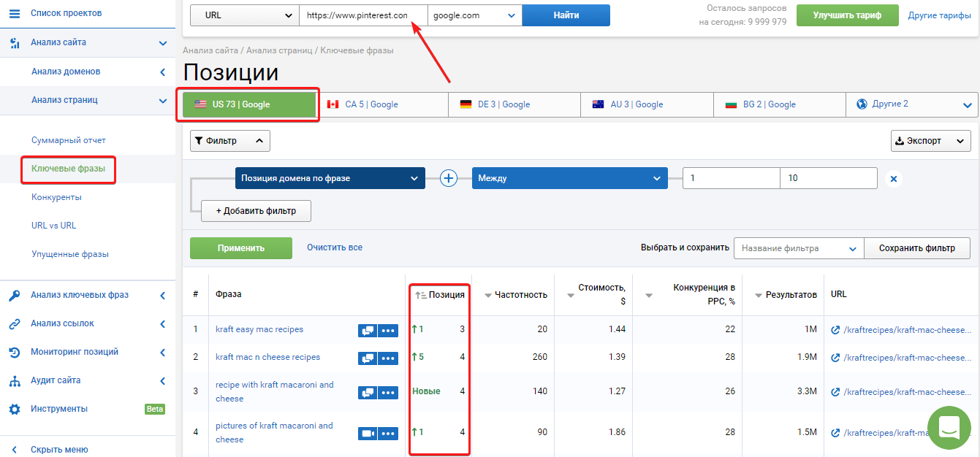Image resolution: width=980 pixels, height=457 pixels.
Task: Remove filter with the X icon
Action: (x=893, y=178)
